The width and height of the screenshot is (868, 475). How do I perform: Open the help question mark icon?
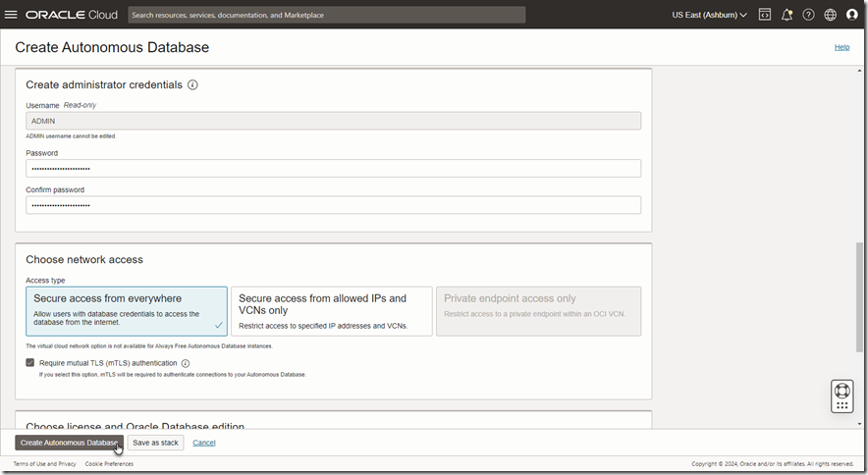(808, 15)
